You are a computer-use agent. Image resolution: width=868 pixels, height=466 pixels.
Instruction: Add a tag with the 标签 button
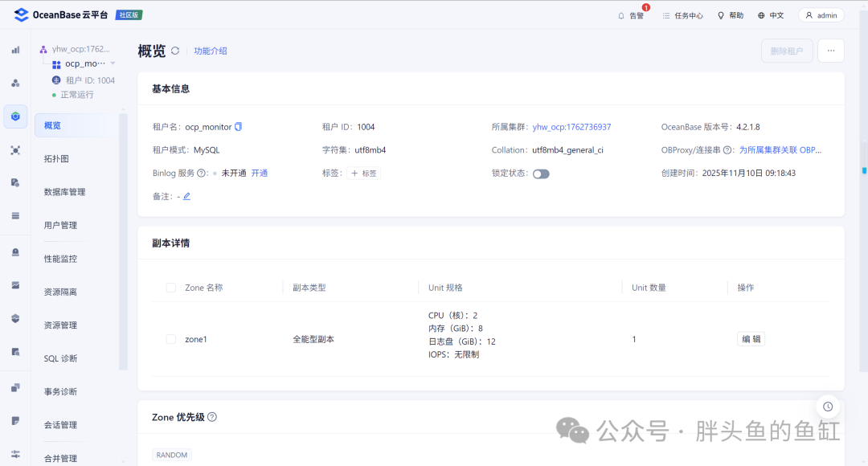pos(364,174)
